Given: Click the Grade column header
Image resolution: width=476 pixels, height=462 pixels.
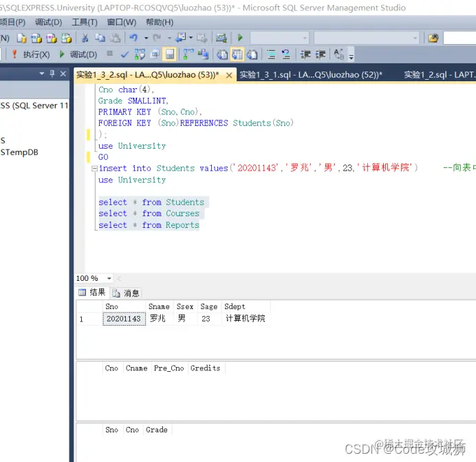Looking at the screenshot, I should pos(157,430).
